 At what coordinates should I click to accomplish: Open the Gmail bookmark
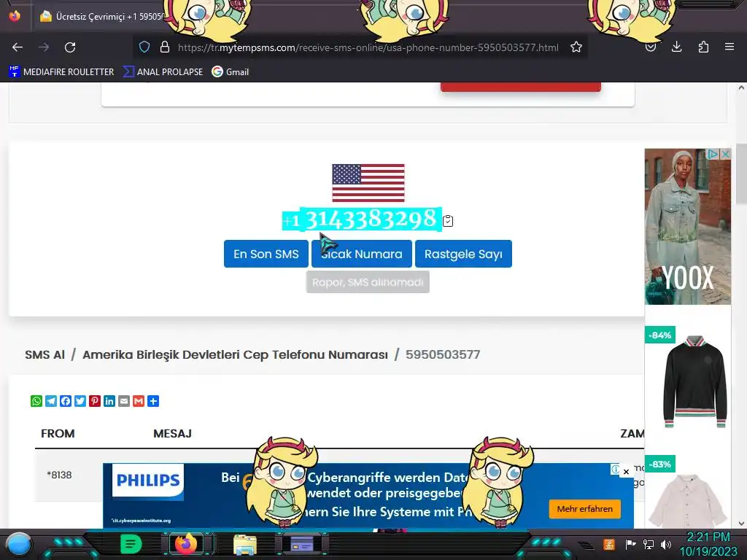click(231, 72)
